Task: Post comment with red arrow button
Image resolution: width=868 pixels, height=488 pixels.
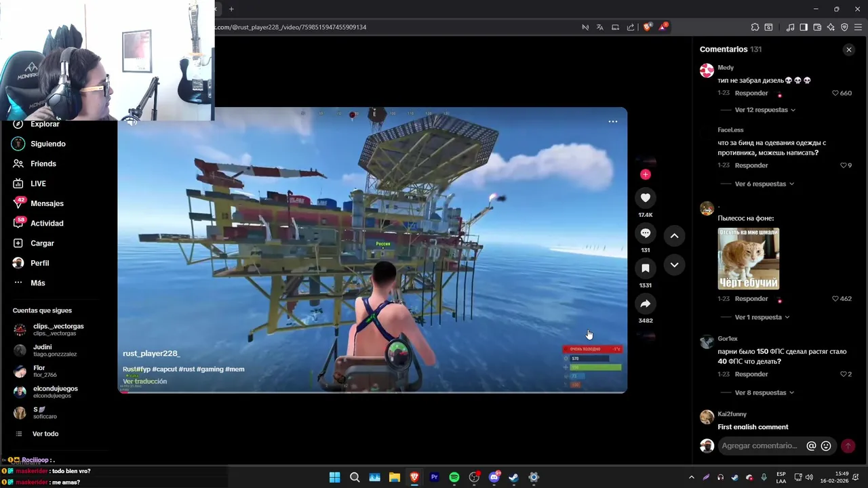Action: (848, 446)
